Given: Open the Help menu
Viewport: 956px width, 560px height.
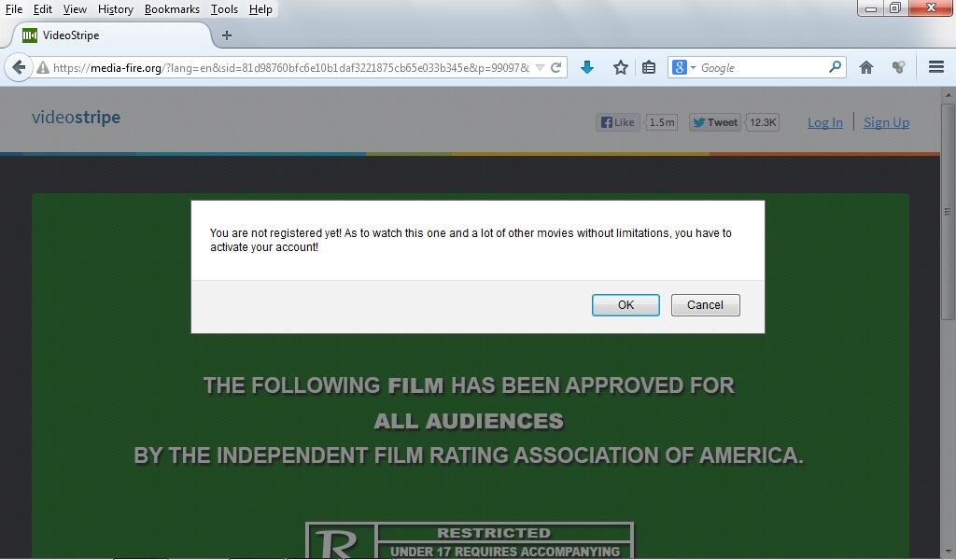Looking at the screenshot, I should coord(260,9).
